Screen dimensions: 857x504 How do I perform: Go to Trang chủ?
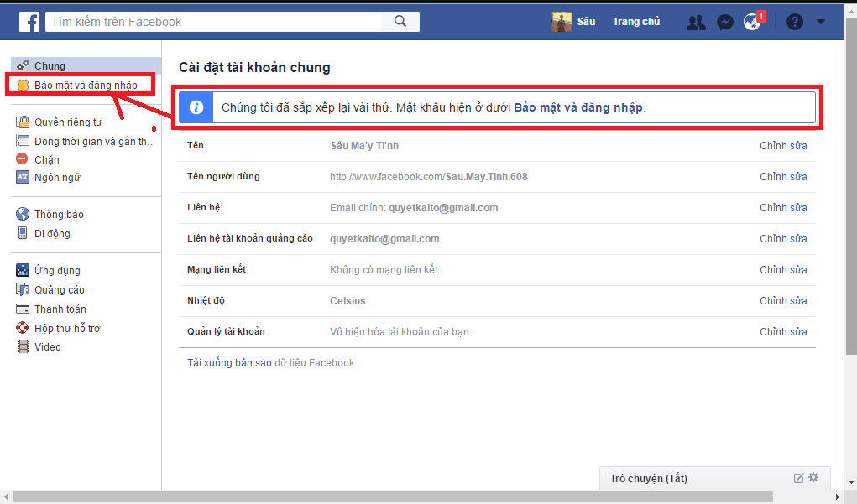(x=636, y=22)
